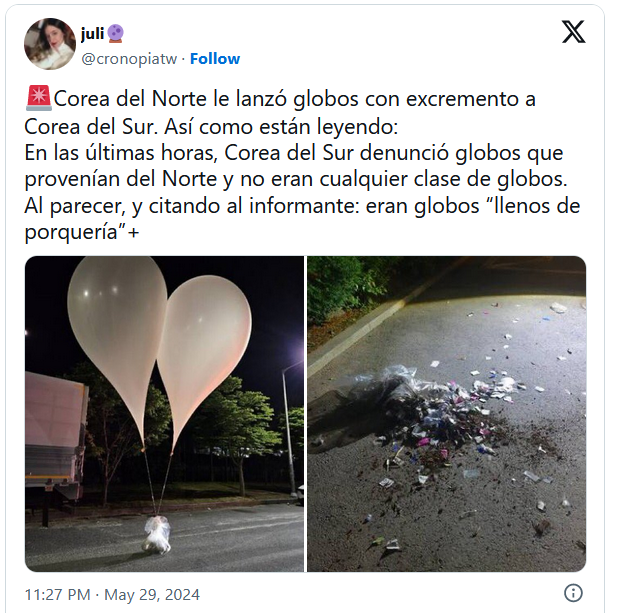Click the timestamp 11:27 PM · May 29, 2024

point(112,594)
